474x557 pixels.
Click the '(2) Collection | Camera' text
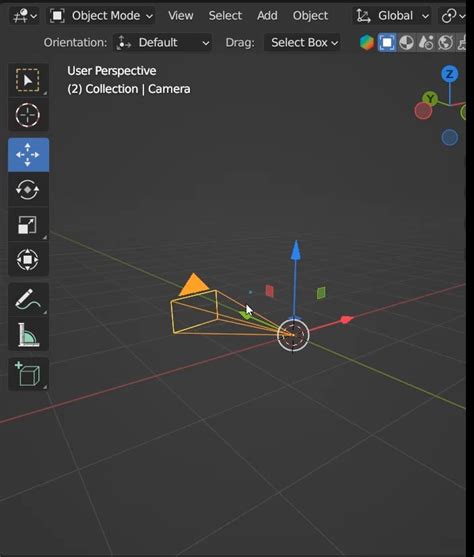click(129, 89)
